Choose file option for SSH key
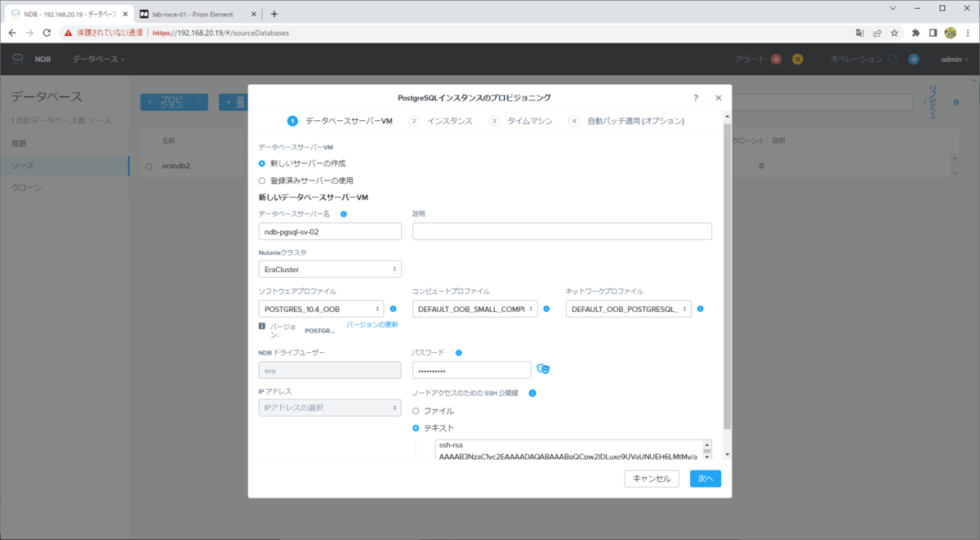Image resolution: width=980 pixels, height=540 pixels. pos(416,411)
